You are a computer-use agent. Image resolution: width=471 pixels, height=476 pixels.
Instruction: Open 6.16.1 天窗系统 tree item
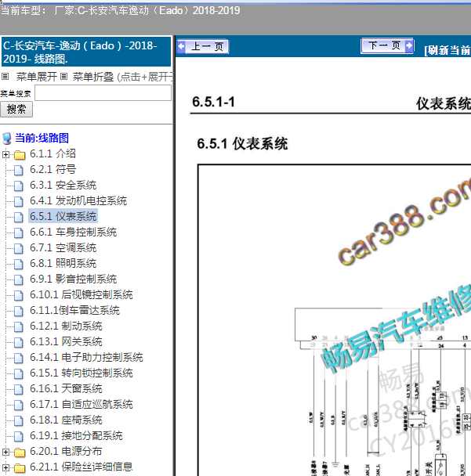66,389
